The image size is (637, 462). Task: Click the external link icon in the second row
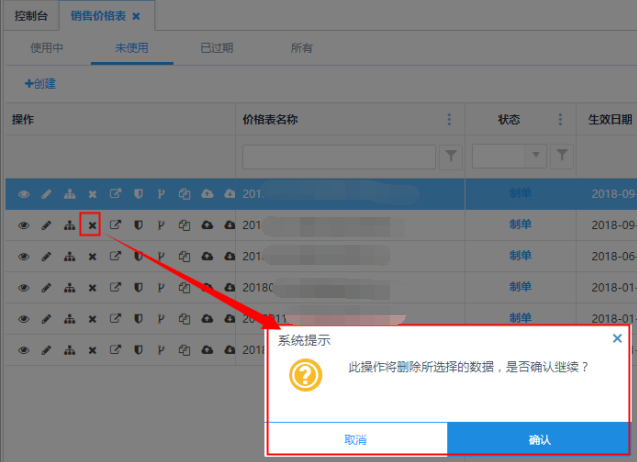[115, 225]
